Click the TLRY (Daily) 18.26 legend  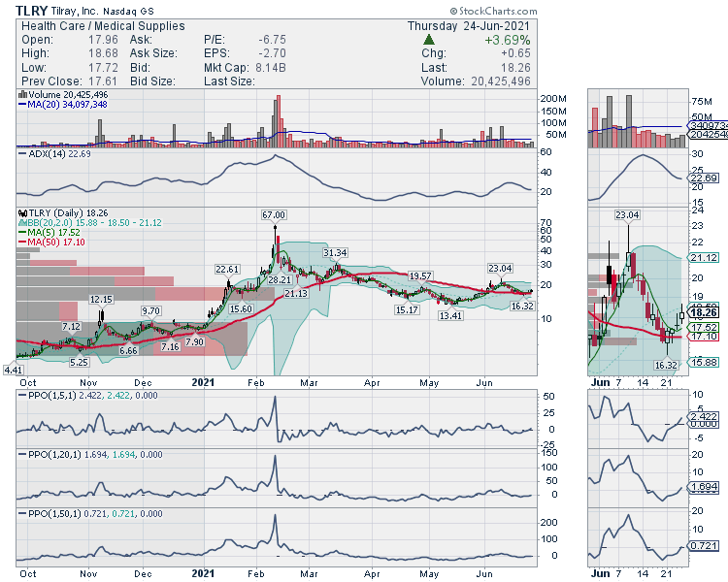pyautogui.click(x=63, y=213)
